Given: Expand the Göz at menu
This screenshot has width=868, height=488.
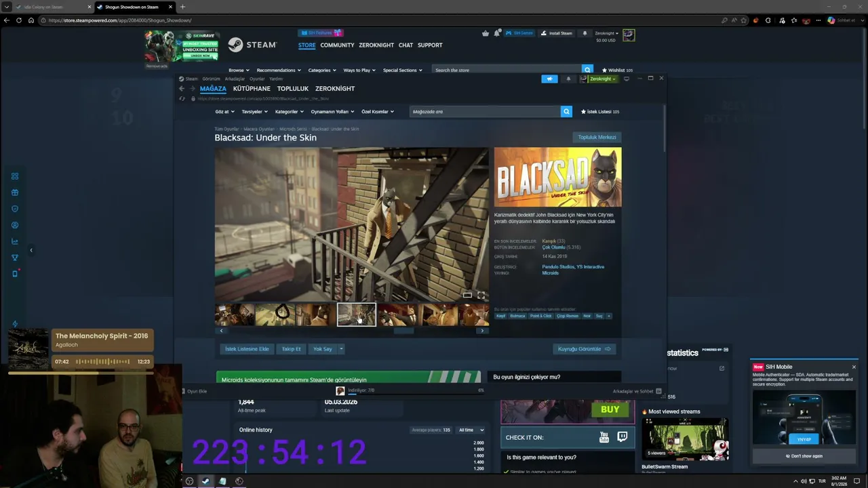Looking at the screenshot, I should click(x=224, y=111).
